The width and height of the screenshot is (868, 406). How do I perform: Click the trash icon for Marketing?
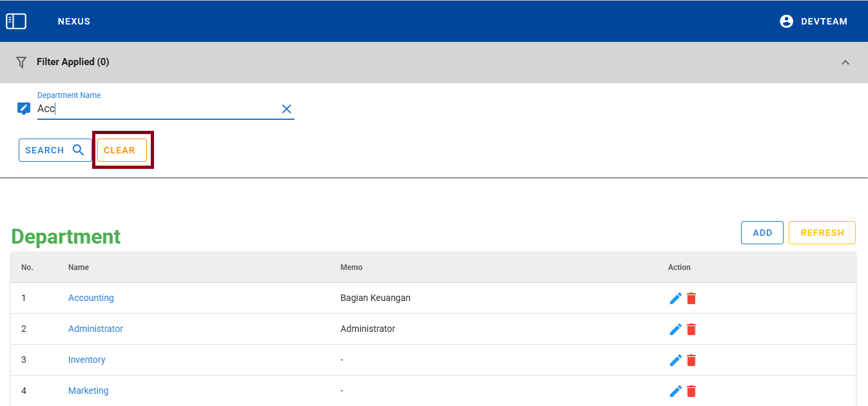coord(691,391)
